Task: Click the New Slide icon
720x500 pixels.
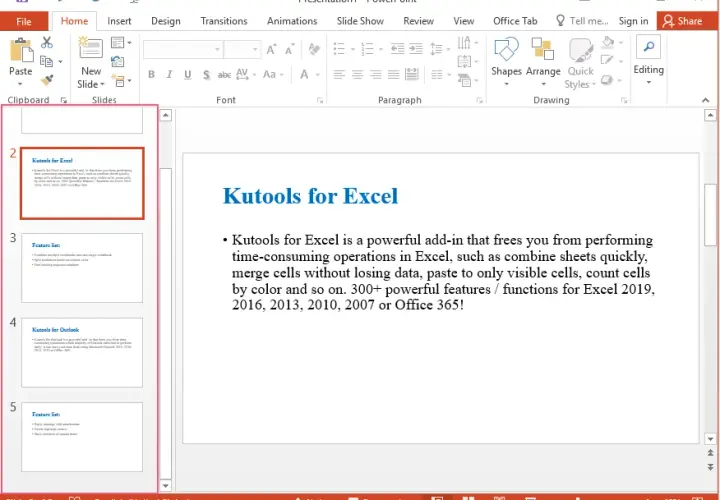Action: coord(90,49)
